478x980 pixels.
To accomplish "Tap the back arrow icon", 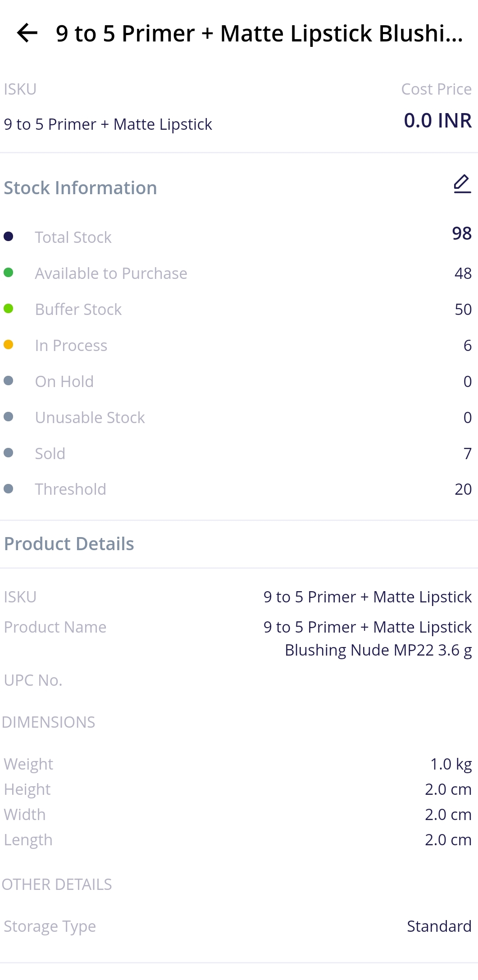I will pos(27,33).
